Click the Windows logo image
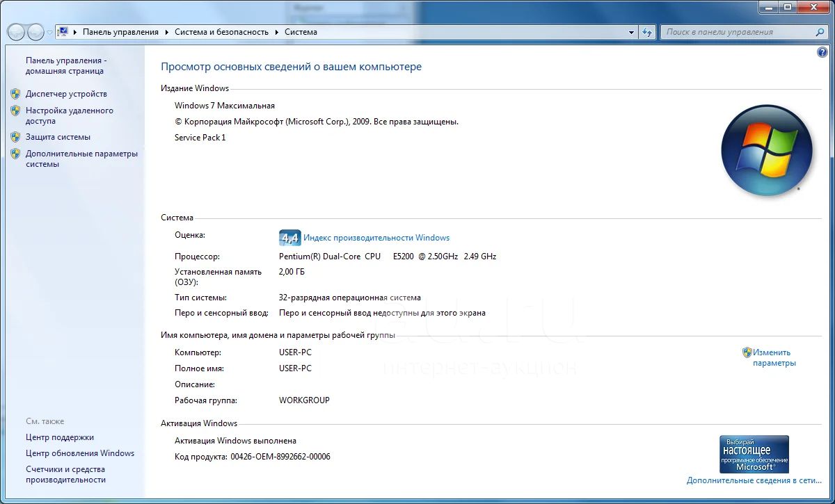The height and width of the screenshot is (504, 835). 767,150
